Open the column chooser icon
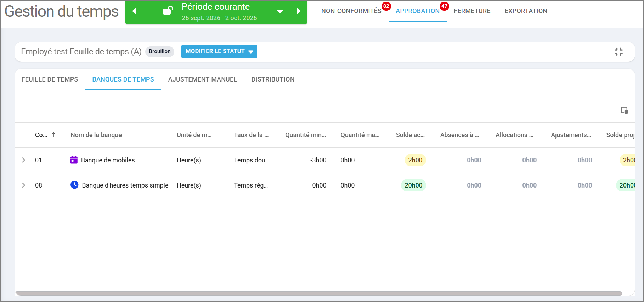644x302 pixels. tap(624, 111)
